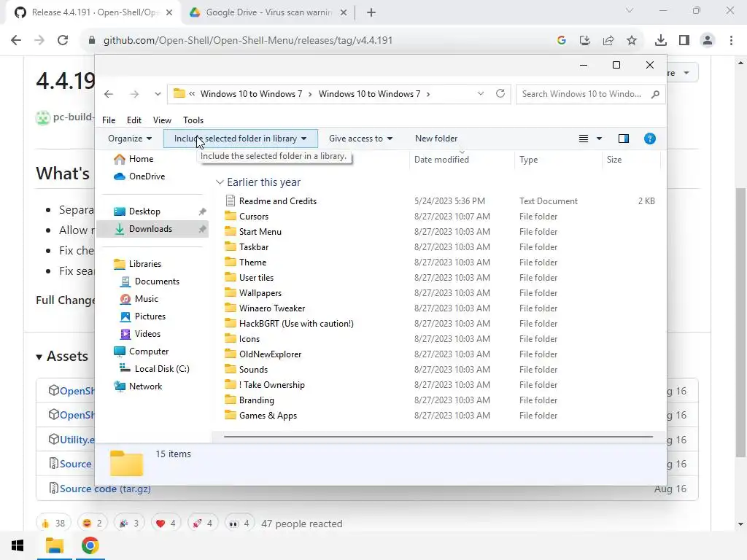Refresh the Explorer folder view
Screen dimensions: 747x560
(500, 93)
